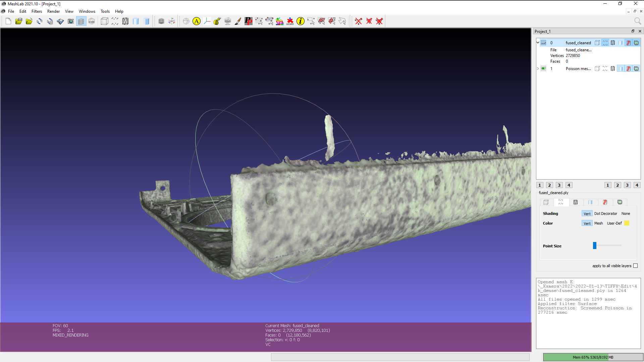Image resolution: width=644 pixels, height=362 pixels.
Task: Toggle points rendering on Poisson mesh layer row
Action: click(x=605, y=69)
